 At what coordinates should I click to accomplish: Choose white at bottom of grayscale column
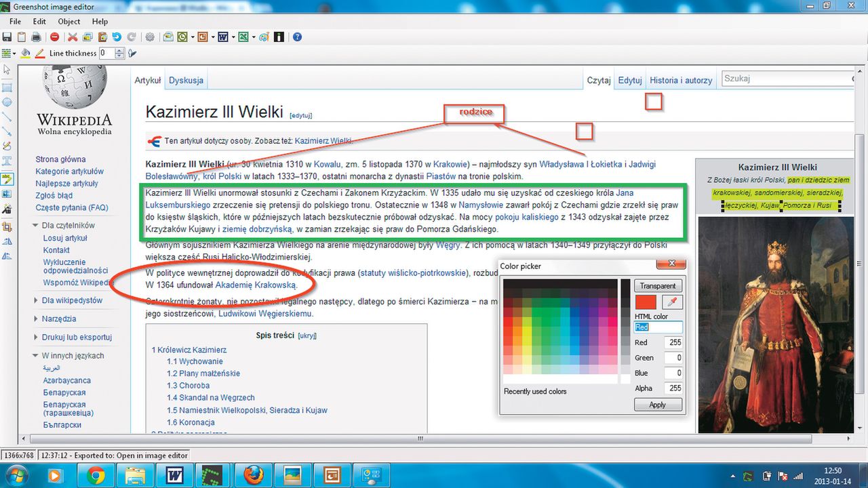click(x=625, y=379)
